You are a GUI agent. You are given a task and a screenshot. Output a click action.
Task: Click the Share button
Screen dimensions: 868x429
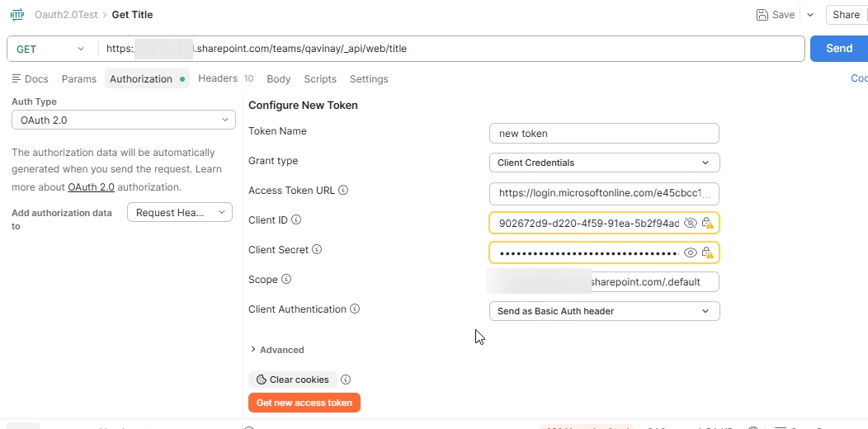pos(847,15)
